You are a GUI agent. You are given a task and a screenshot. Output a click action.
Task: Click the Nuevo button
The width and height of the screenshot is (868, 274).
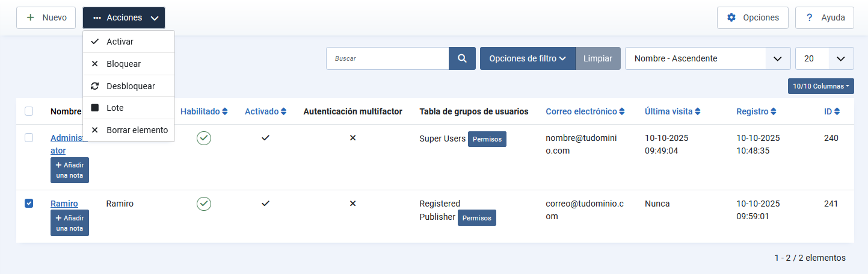46,17
